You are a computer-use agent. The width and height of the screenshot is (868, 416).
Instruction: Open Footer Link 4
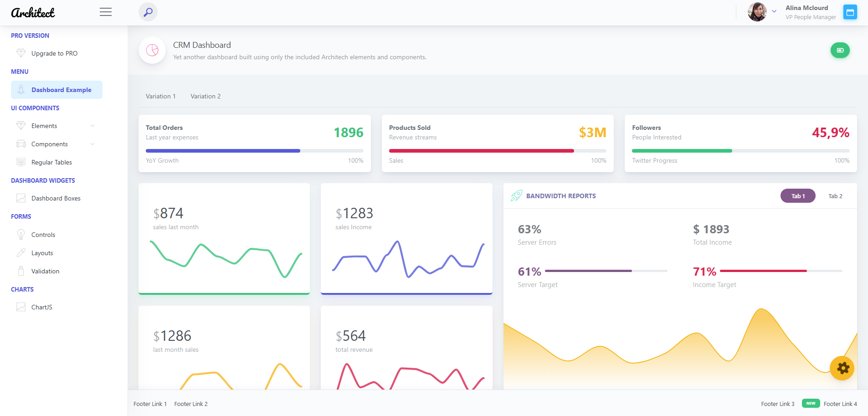point(840,404)
